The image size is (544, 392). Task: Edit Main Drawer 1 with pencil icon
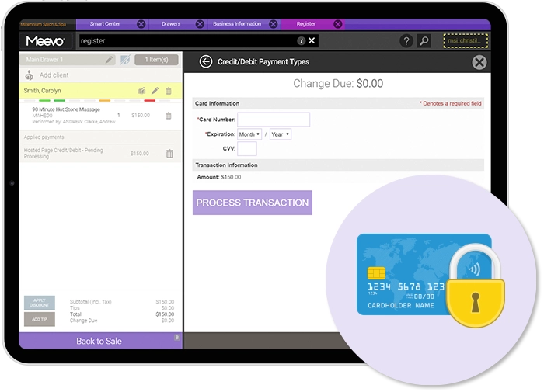click(x=110, y=60)
